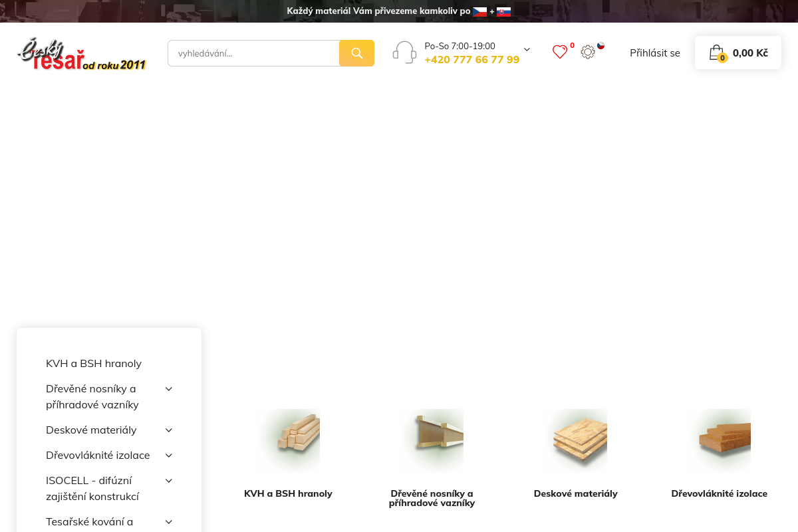Open Deskové materiály category thumbnail
798x532 pixels.
tap(576, 440)
